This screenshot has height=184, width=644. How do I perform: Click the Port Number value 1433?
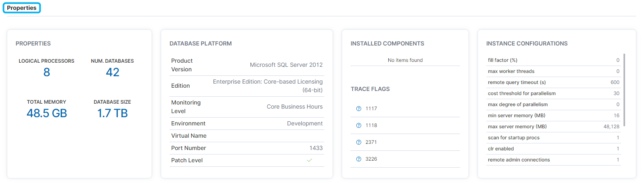coord(316,148)
